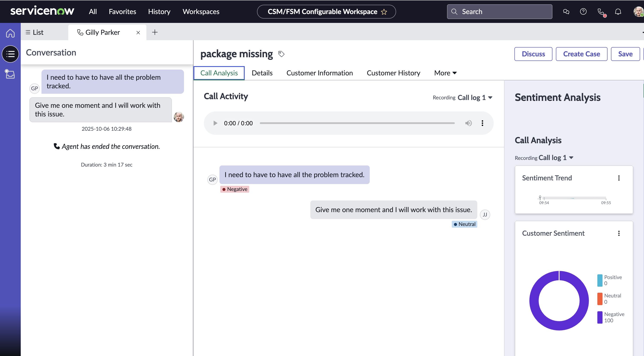Click the JJ agent avatar

coord(485,215)
